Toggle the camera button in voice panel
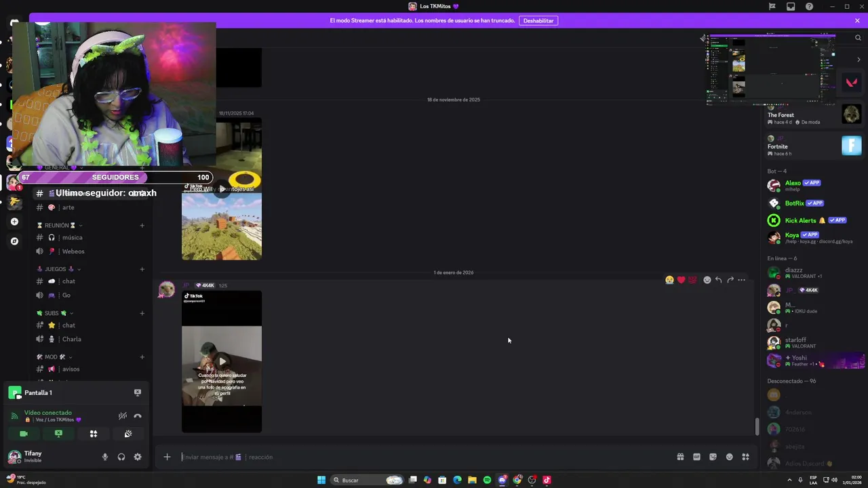868x488 pixels. click(24, 434)
